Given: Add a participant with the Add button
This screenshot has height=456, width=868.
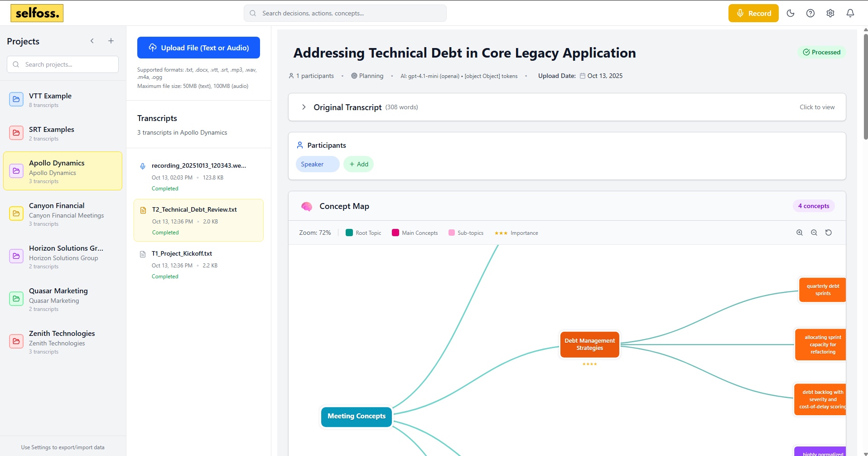Looking at the screenshot, I should [x=358, y=164].
